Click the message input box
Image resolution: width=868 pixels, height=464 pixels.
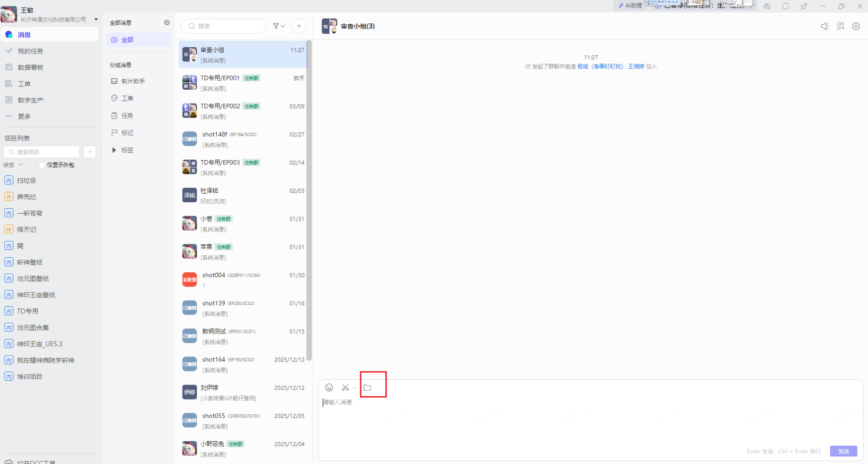click(x=590, y=421)
